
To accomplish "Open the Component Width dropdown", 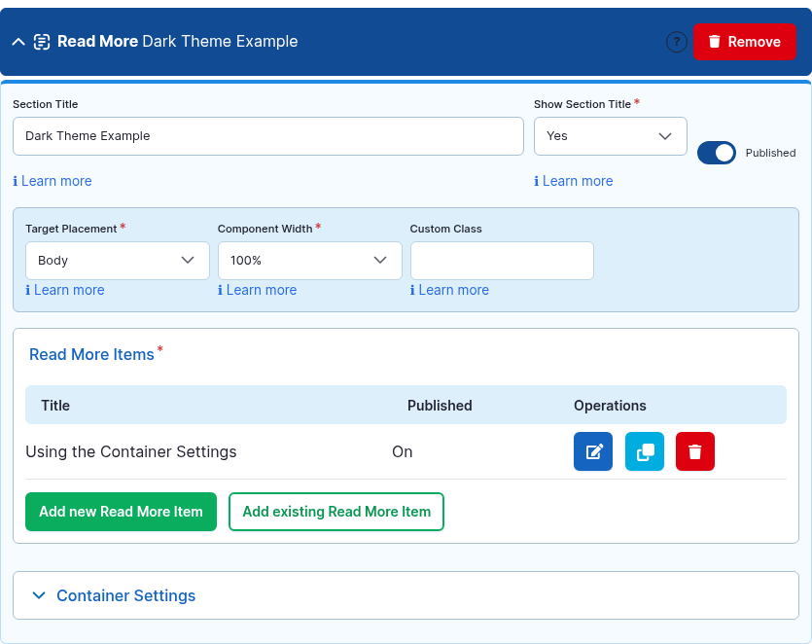I will click(309, 261).
